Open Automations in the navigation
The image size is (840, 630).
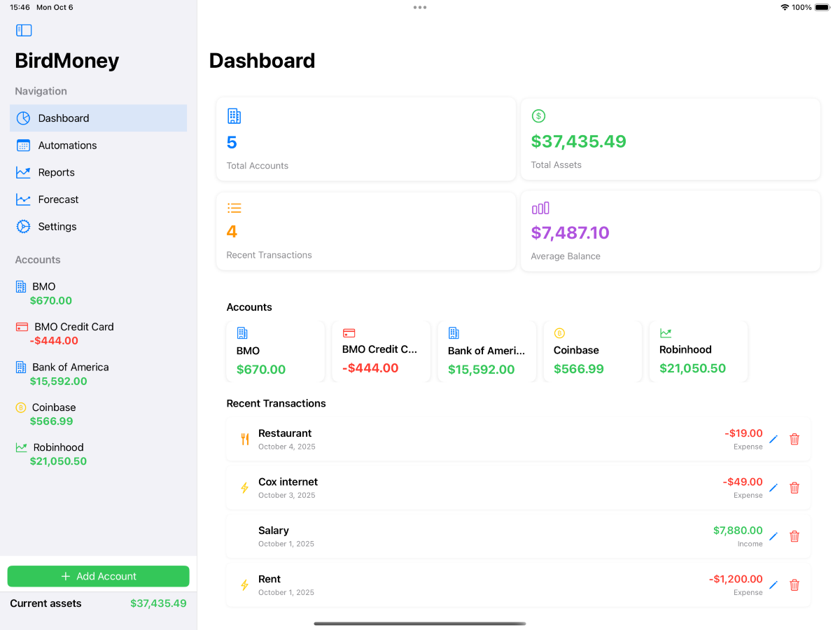coord(67,146)
